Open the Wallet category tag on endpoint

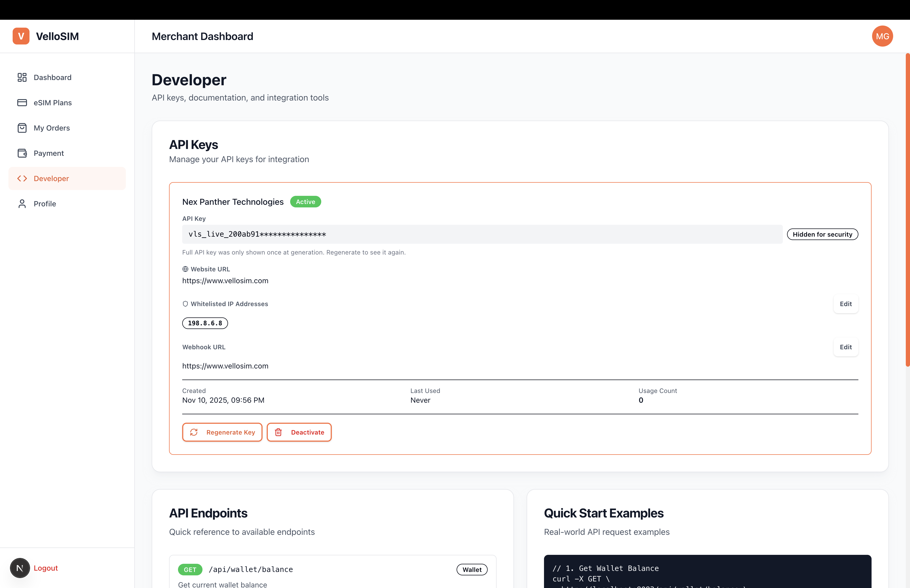(472, 569)
